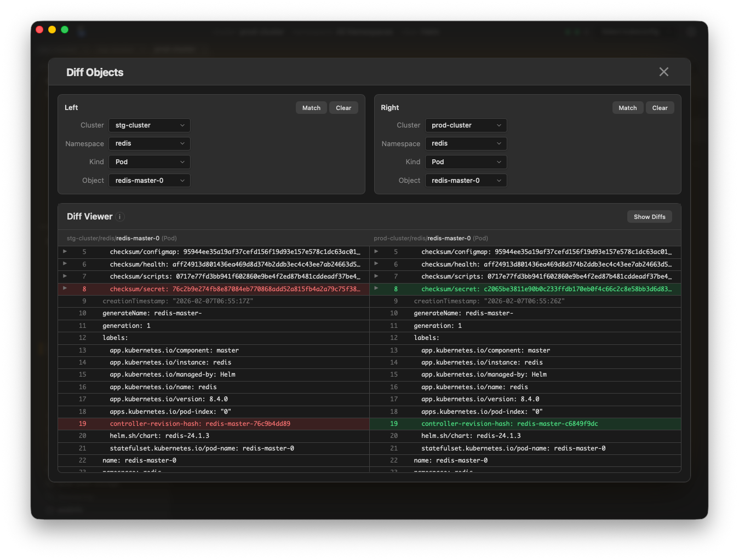Expand right line 5 checksum/configmap arrow
Image resolution: width=739 pixels, height=560 pixels.
point(376,251)
